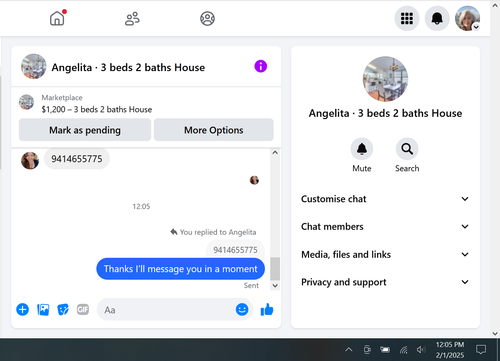The image size is (500, 361).
Task: Open the account profile picture menu
Action: pos(467,18)
